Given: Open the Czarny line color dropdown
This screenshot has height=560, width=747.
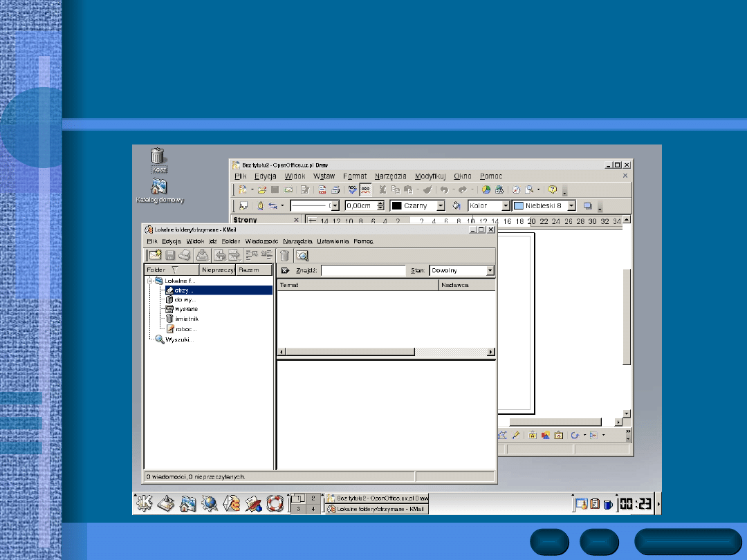Looking at the screenshot, I should pos(441,206).
